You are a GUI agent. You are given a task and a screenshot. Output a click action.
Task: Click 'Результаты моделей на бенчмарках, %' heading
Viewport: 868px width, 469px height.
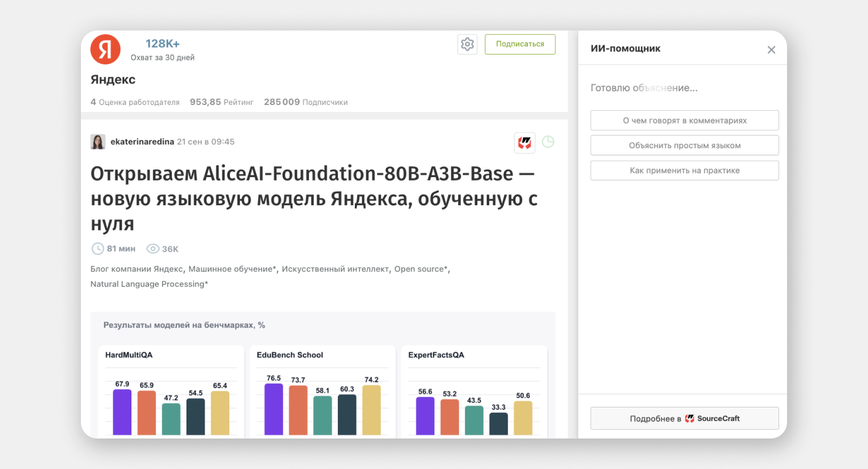click(184, 325)
